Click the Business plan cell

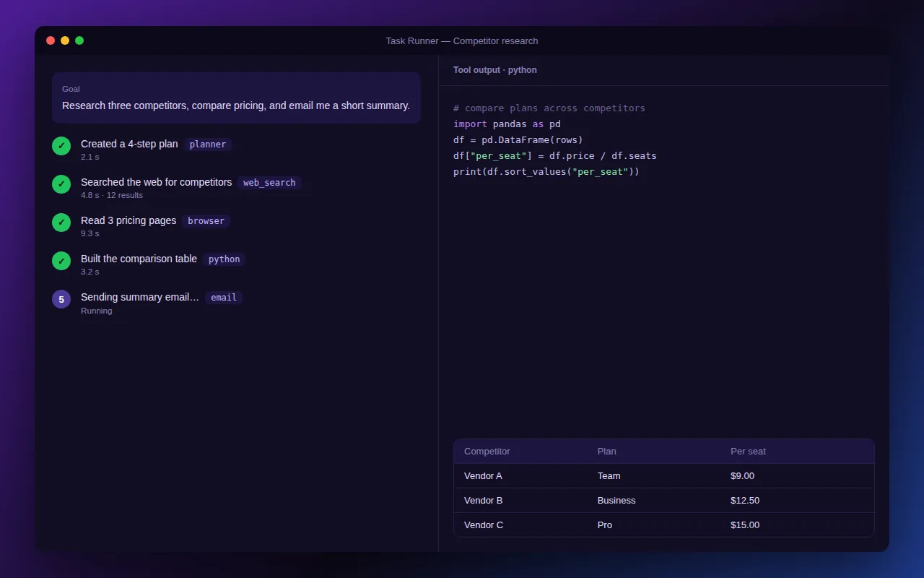point(616,501)
